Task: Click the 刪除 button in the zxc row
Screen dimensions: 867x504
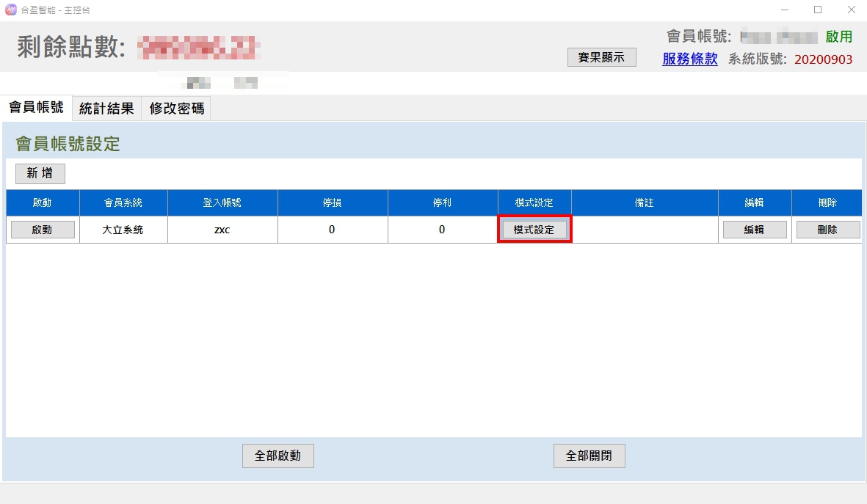Action: [x=827, y=230]
